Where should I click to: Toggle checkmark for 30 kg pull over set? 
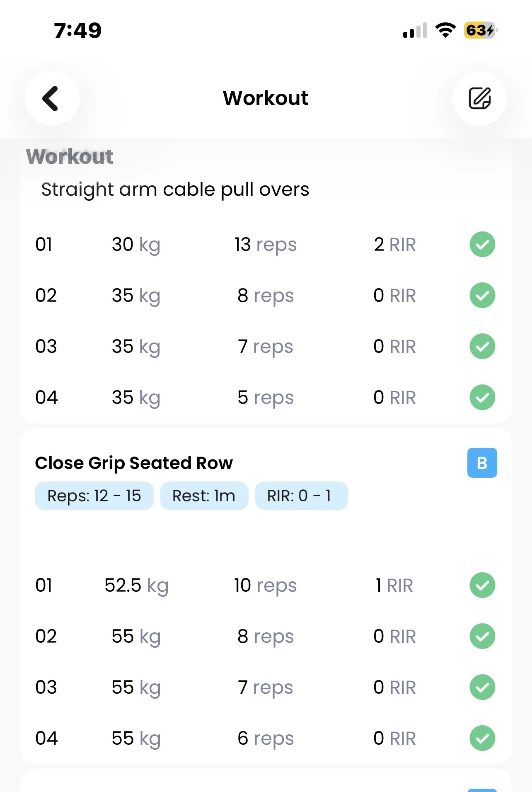click(x=482, y=244)
